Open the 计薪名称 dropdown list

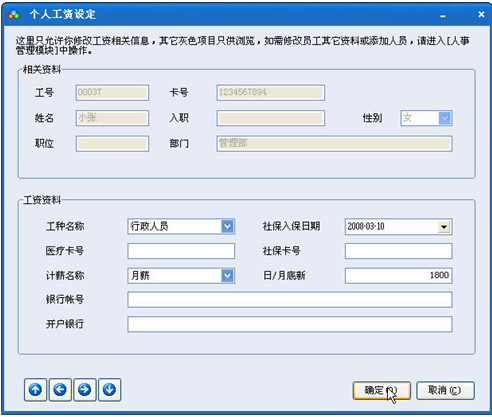pyautogui.click(x=228, y=276)
